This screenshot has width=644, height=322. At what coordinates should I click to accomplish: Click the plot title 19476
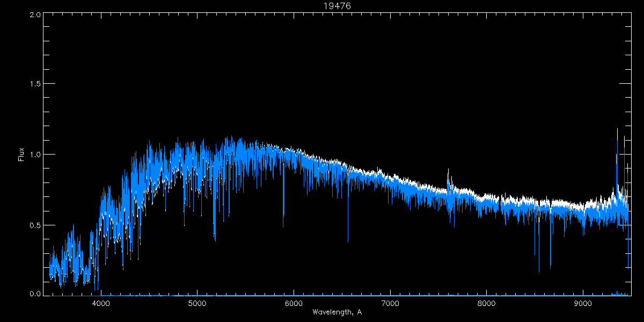coord(337,6)
